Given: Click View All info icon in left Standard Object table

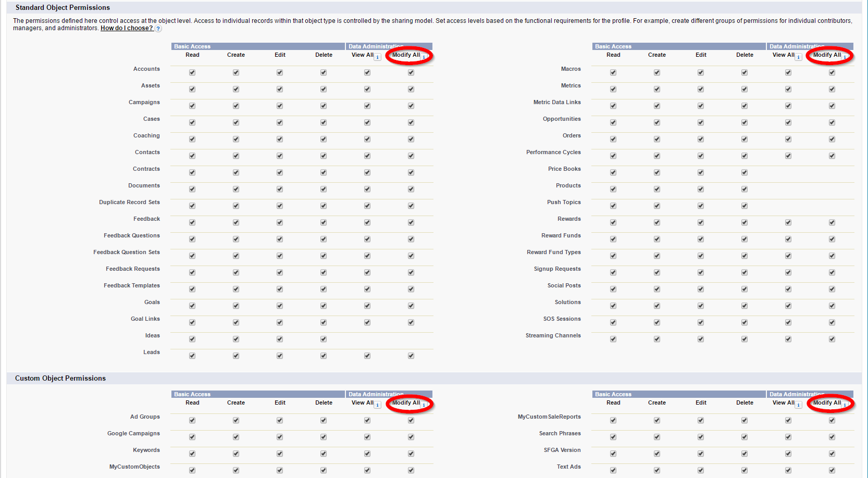Looking at the screenshot, I should tap(378, 57).
